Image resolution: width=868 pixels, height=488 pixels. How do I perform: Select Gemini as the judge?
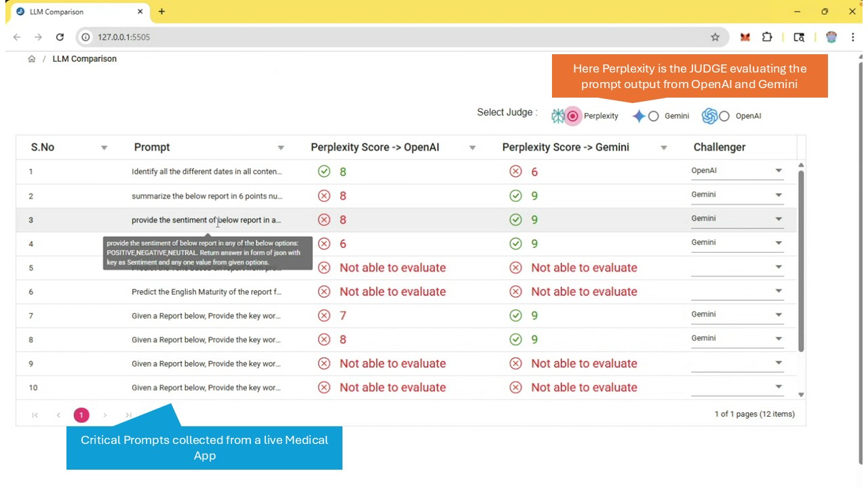pyautogui.click(x=654, y=116)
